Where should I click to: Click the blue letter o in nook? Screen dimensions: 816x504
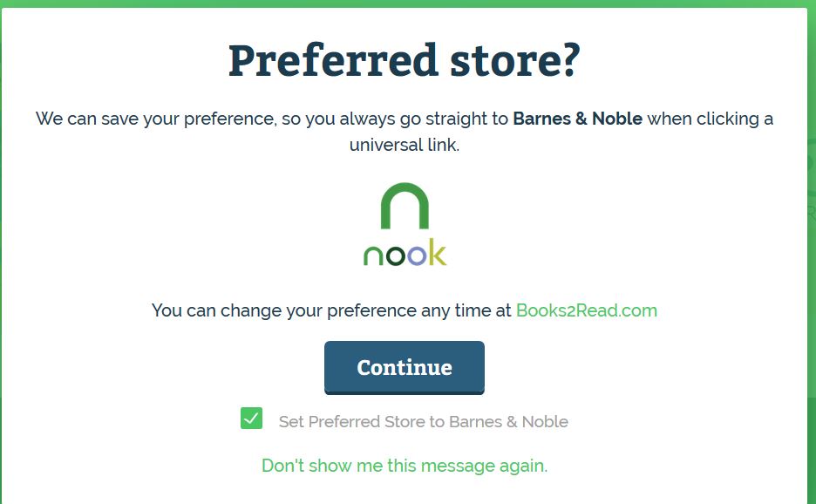[417, 255]
